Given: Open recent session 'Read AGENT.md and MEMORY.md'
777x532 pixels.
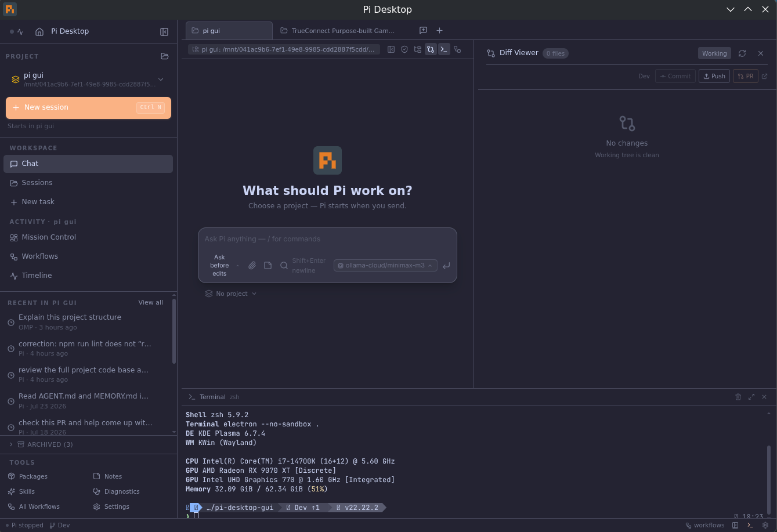Looking at the screenshot, I should [86, 401].
